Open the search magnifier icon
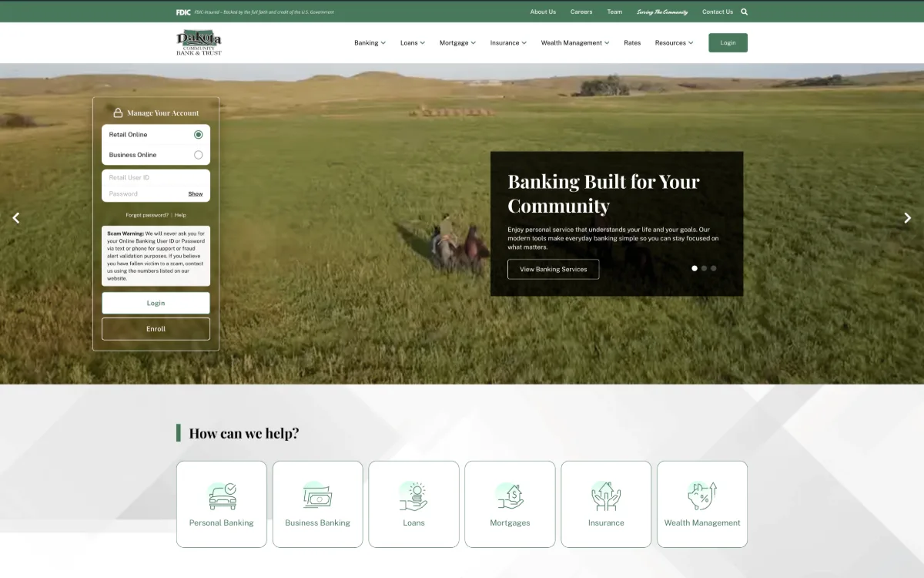924x578 pixels. point(744,12)
